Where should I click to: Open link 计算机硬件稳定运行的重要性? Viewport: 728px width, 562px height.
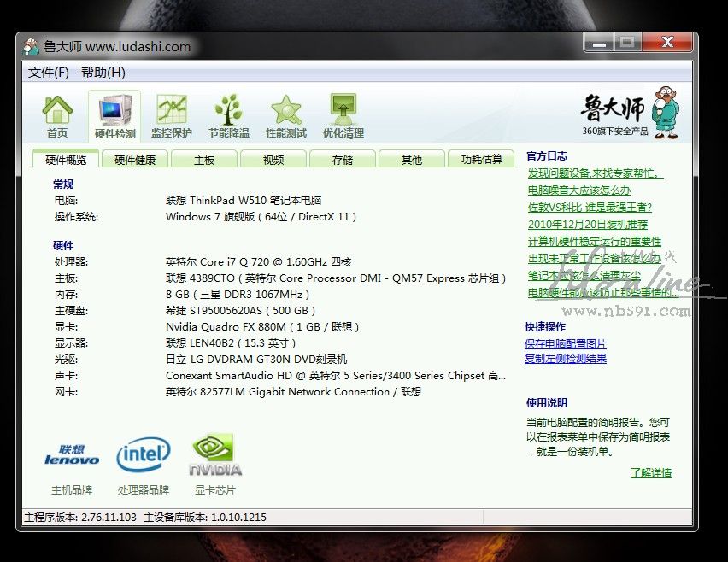tap(595, 242)
